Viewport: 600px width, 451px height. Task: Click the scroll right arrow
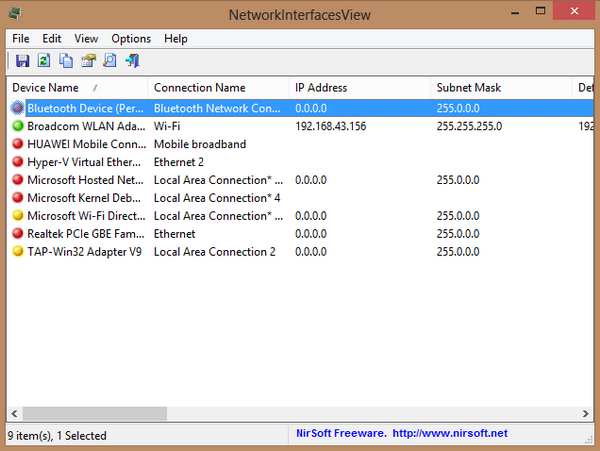tap(585, 414)
